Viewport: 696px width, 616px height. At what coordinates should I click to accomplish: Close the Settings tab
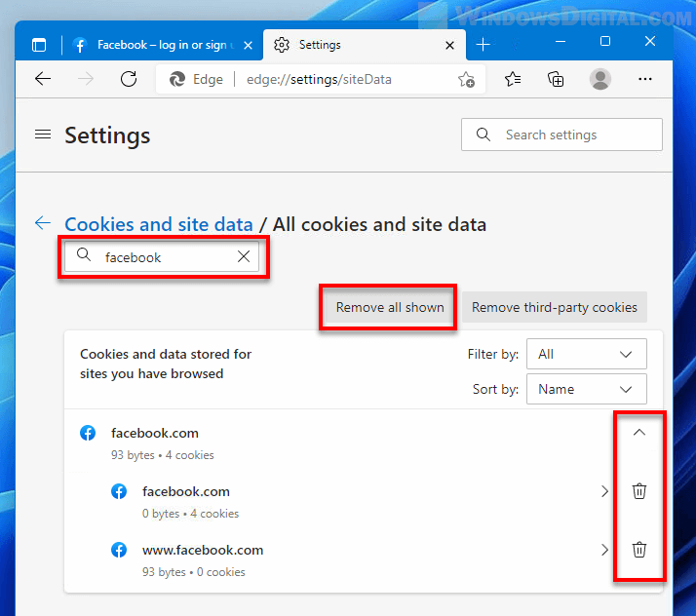coord(449,45)
